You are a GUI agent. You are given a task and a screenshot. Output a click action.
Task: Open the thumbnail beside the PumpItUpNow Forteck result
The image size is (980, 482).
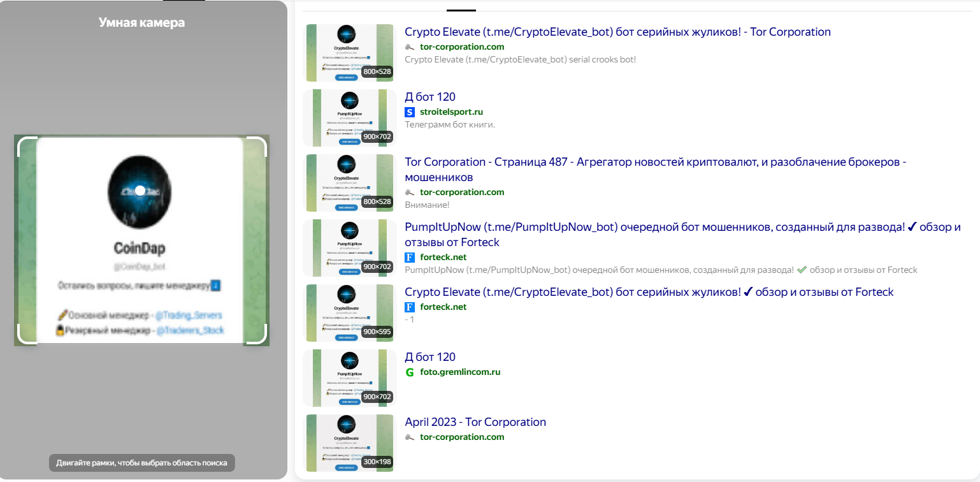pos(350,248)
